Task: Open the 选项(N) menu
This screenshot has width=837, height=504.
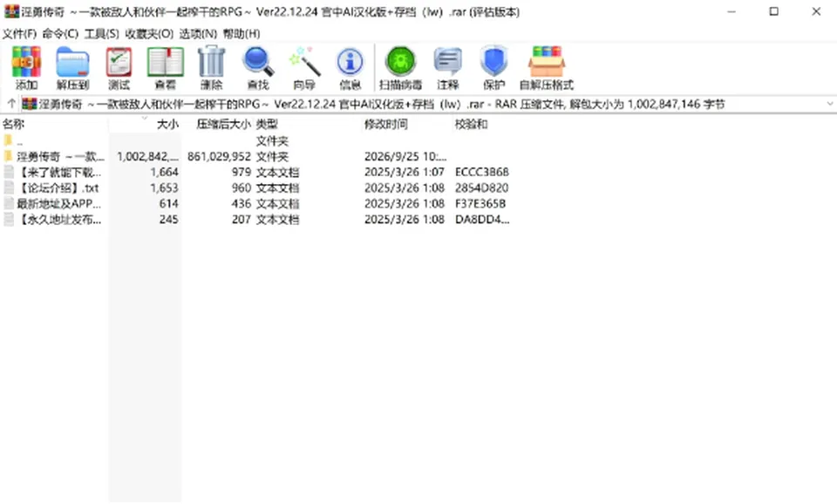Action: [x=198, y=34]
